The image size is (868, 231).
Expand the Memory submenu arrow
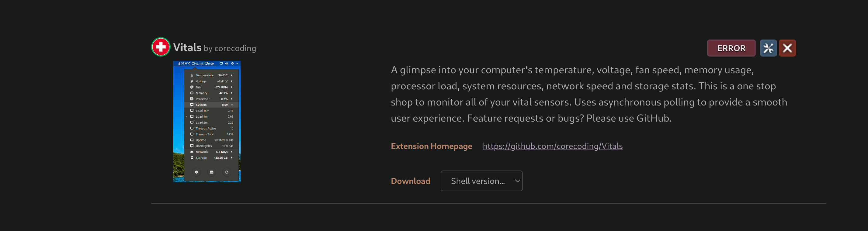coord(232,93)
